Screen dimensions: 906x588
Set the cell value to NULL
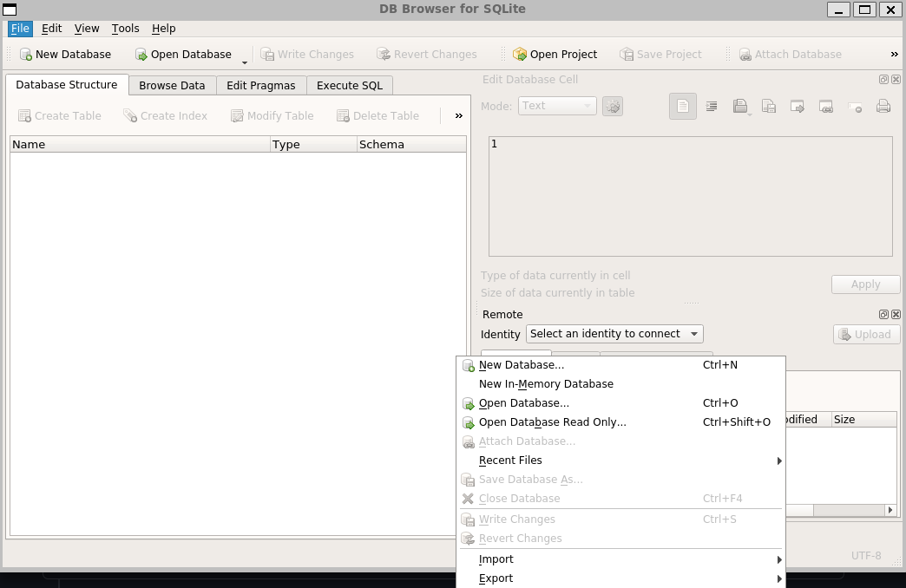(x=855, y=106)
